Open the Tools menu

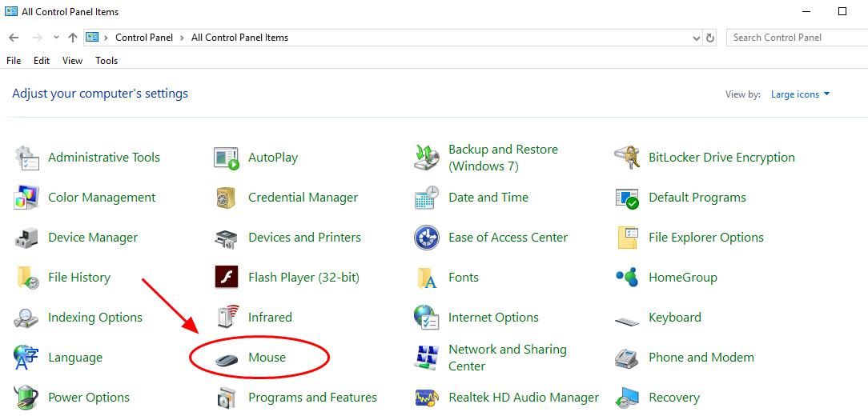click(106, 61)
